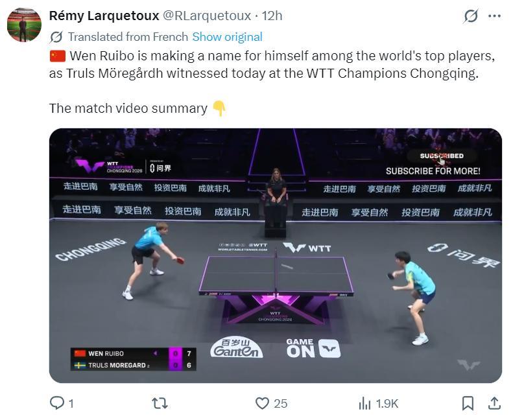Click the SUBSCRIBED button in video
The height and width of the screenshot is (420, 513).
442,156
